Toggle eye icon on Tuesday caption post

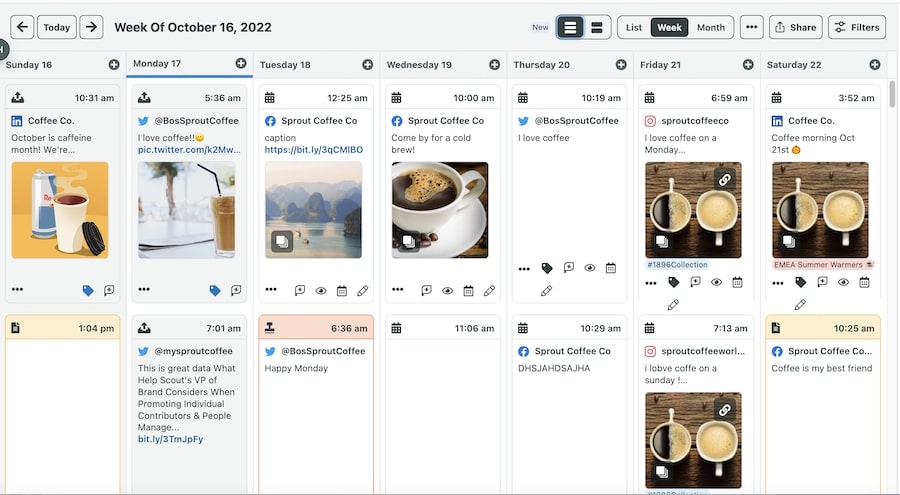pos(321,290)
